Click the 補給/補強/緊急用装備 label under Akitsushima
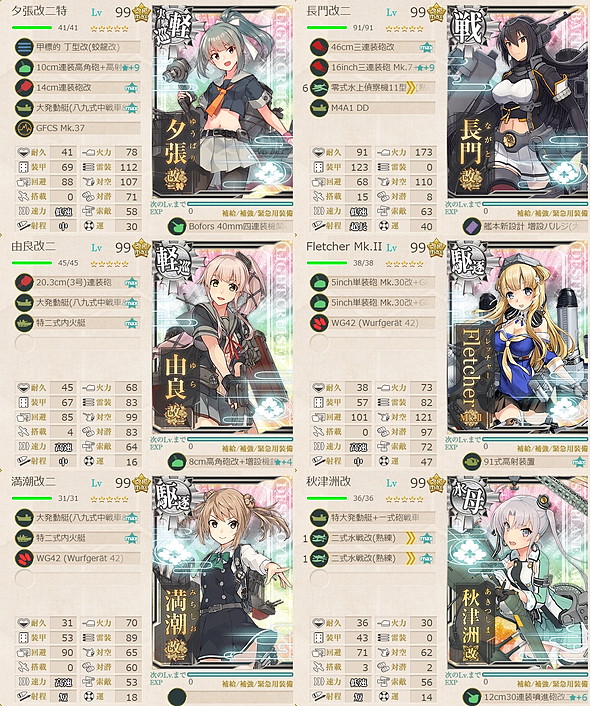 click(x=552, y=684)
